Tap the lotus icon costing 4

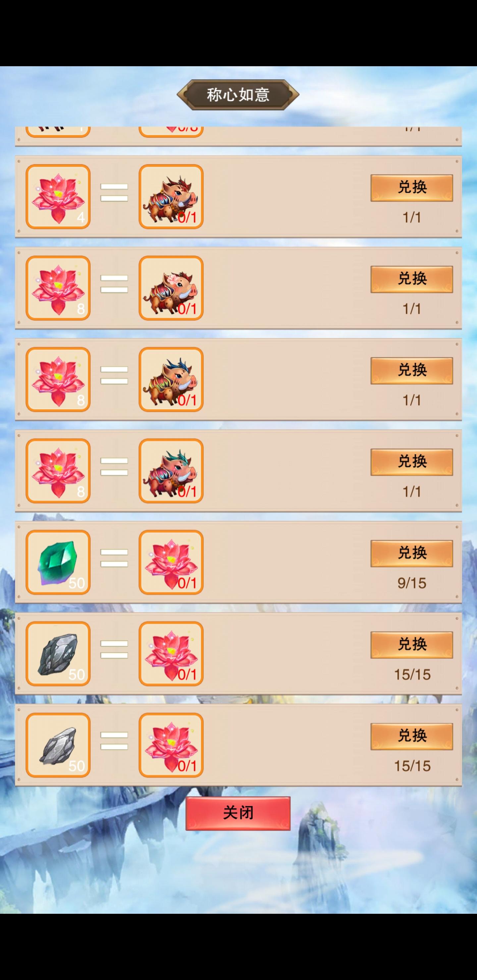click(x=58, y=197)
